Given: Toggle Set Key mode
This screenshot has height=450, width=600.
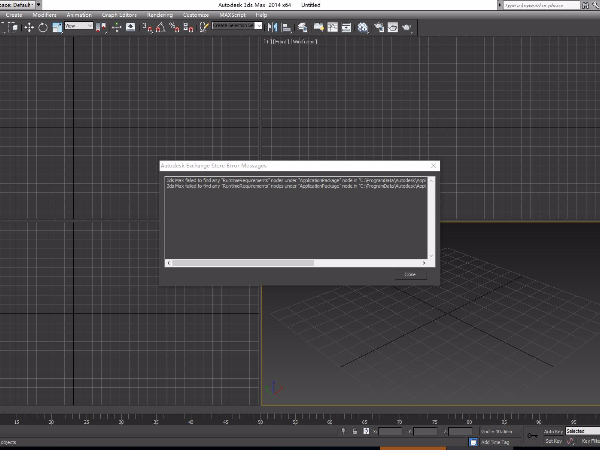Looking at the screenshot, I should click(x=553, y=441).
